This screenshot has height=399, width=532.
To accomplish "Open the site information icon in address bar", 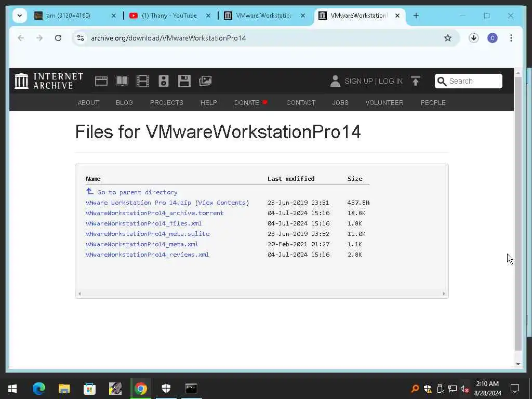I will coord(81,38).
